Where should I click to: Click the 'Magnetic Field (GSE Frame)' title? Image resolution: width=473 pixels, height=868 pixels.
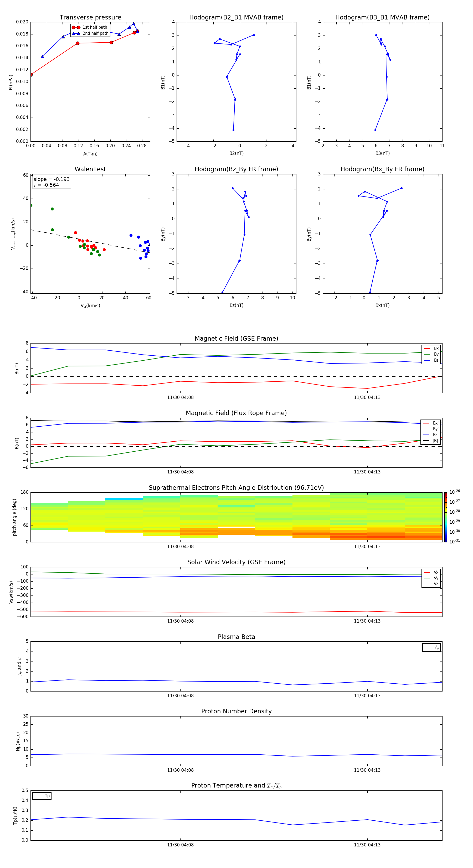coord(236,339)
